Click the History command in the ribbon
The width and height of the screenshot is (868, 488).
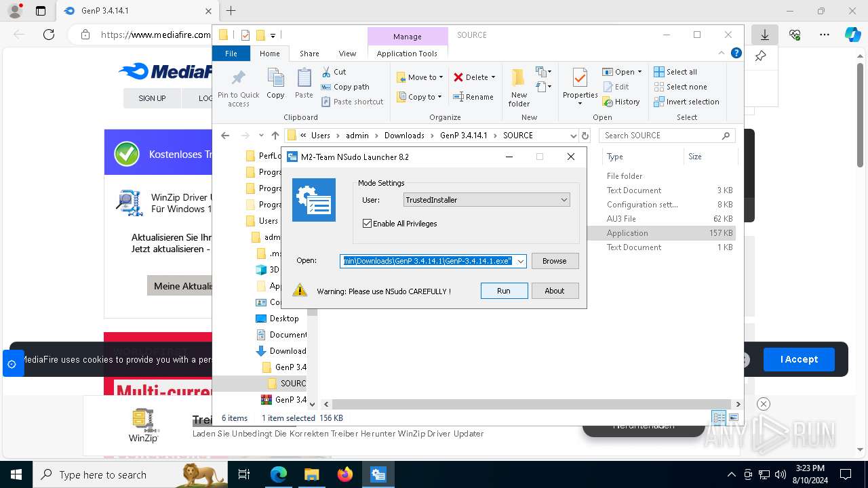pos(620,102)
